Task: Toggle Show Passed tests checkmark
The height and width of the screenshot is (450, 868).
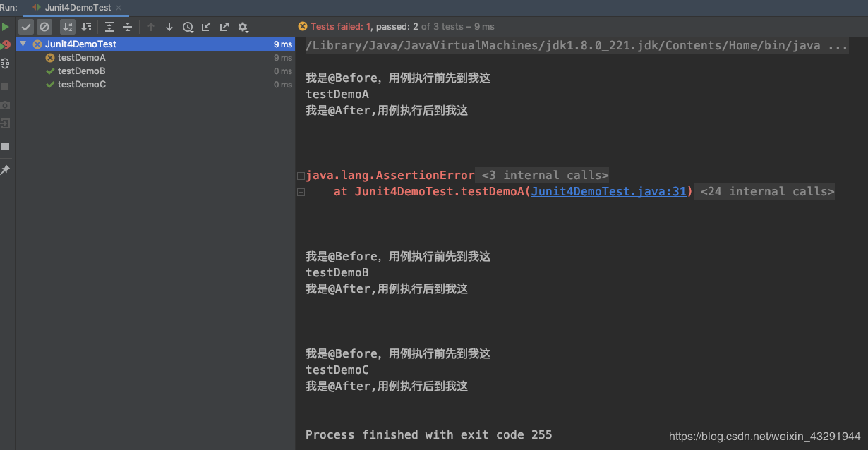Action: [x=26, y=27]
